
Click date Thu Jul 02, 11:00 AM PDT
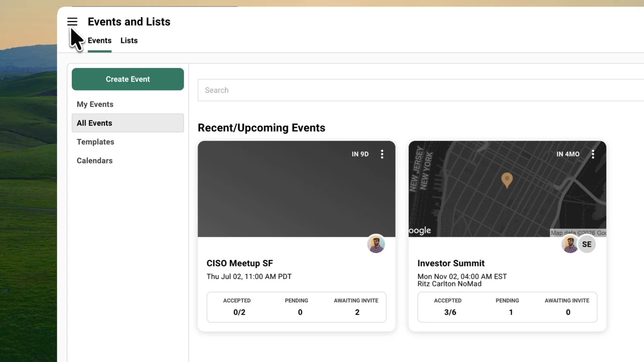(x=249, y=277)
